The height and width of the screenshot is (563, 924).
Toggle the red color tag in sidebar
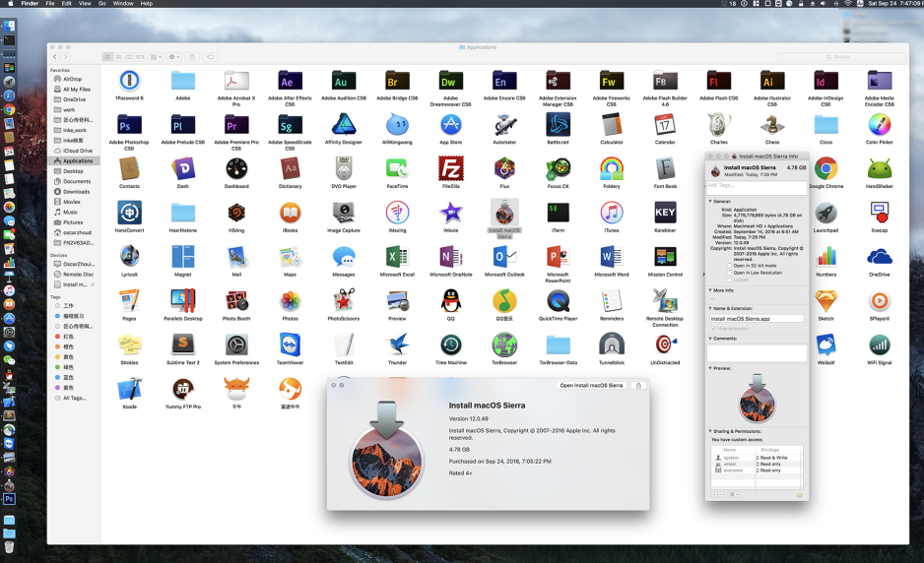tap(56, 336)
